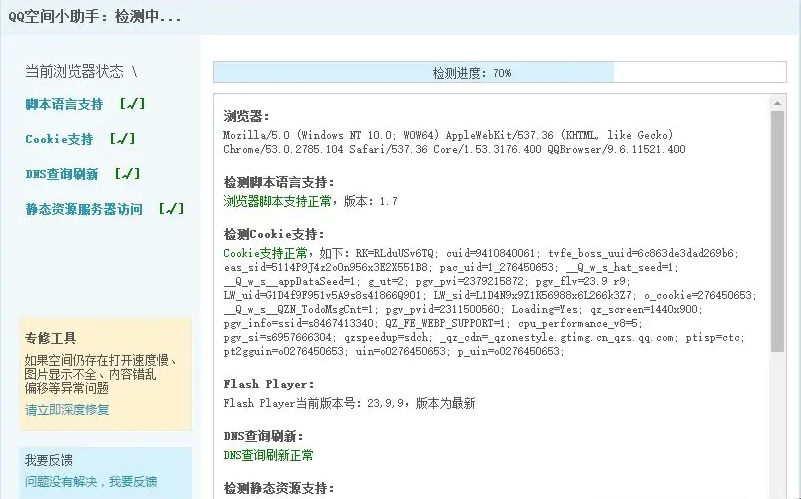Click the 检测进度 70% progress bar

[500, 73]
